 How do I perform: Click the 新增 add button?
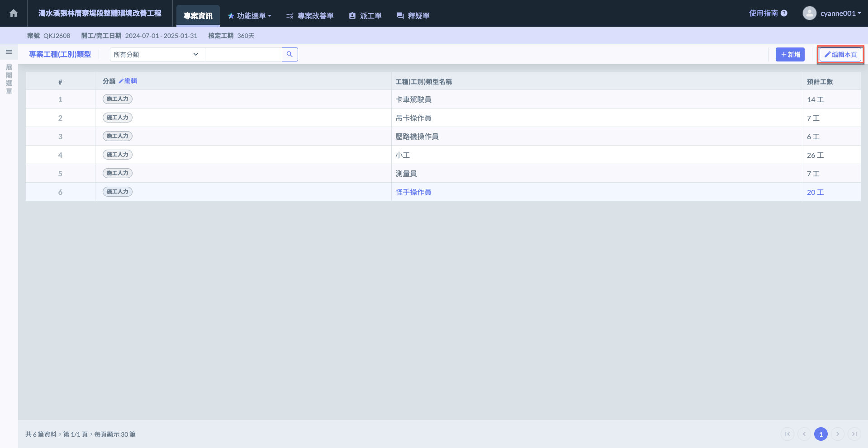click(x=790, y=54)
